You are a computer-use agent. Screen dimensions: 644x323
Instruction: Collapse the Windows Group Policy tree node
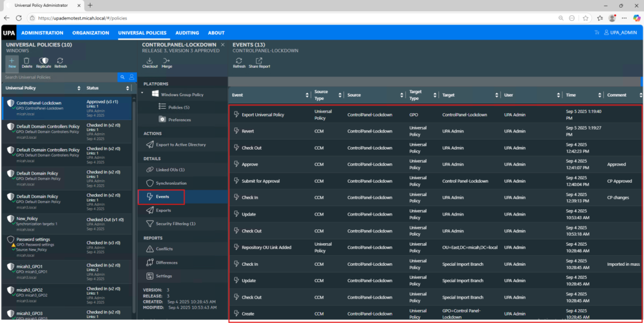tap(143, 94)
